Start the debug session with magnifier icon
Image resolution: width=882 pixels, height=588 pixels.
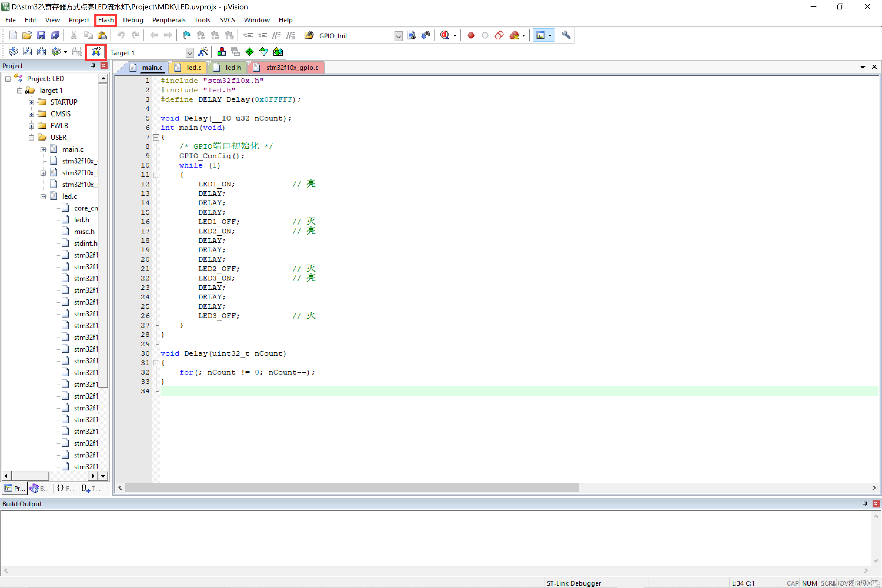pyautogui.click(x=445, y=35)
